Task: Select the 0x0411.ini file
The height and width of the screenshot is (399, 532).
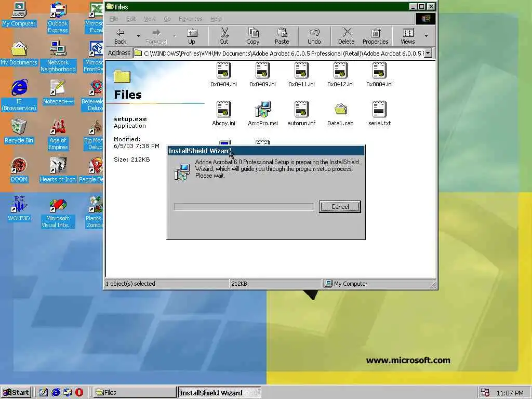Action: pyautogui.click(x=302, y=75)
